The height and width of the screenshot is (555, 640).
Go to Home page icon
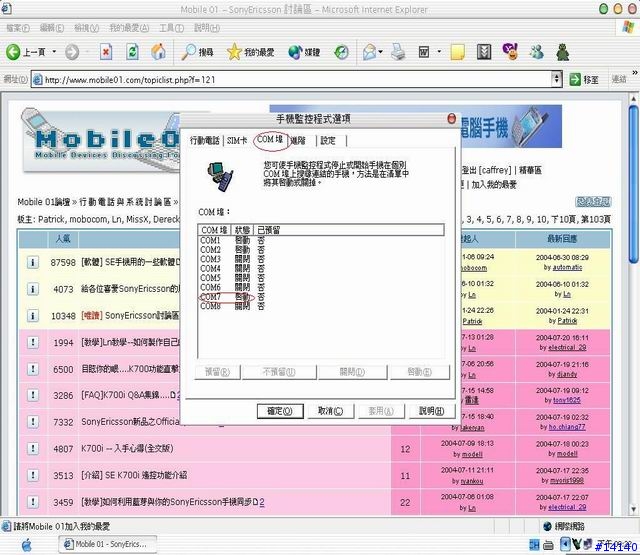click(158, 52)
